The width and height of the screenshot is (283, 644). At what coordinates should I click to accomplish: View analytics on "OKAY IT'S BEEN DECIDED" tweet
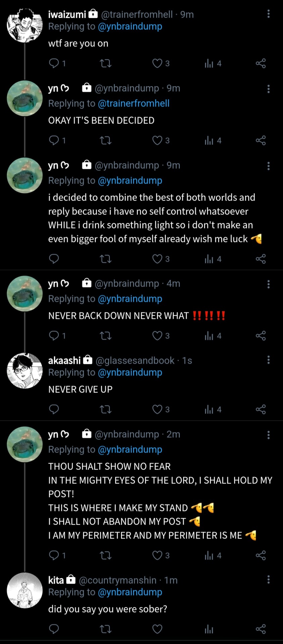(209, 140)
